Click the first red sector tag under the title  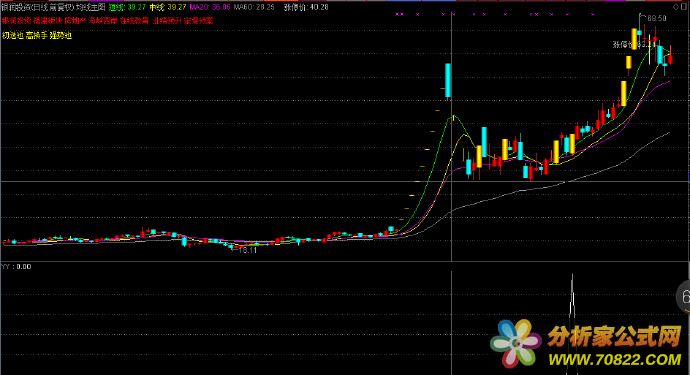[16, 21]
